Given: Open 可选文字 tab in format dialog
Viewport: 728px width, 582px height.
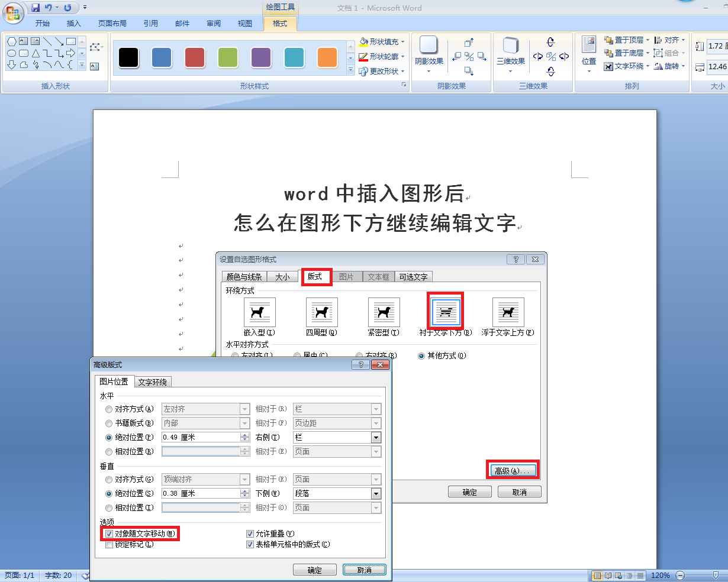Looking at the screenshot, I should pyautogui.click(x=413, y=277).
